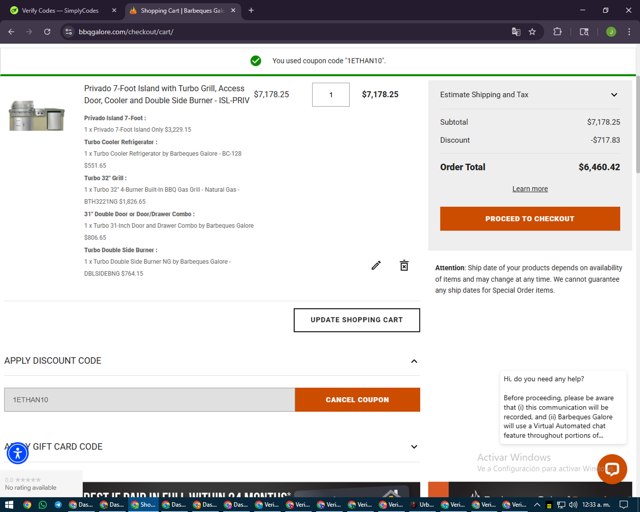Click Update Shopping Cart button
Image resolution: width=640 pixels, height=512 pixels.
pos(356,320)
